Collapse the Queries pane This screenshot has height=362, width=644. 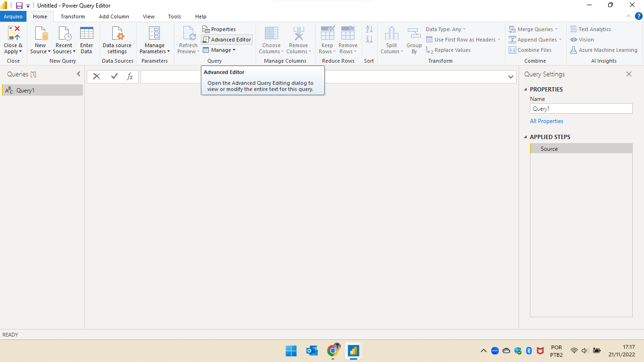click(x=79, y=74)
